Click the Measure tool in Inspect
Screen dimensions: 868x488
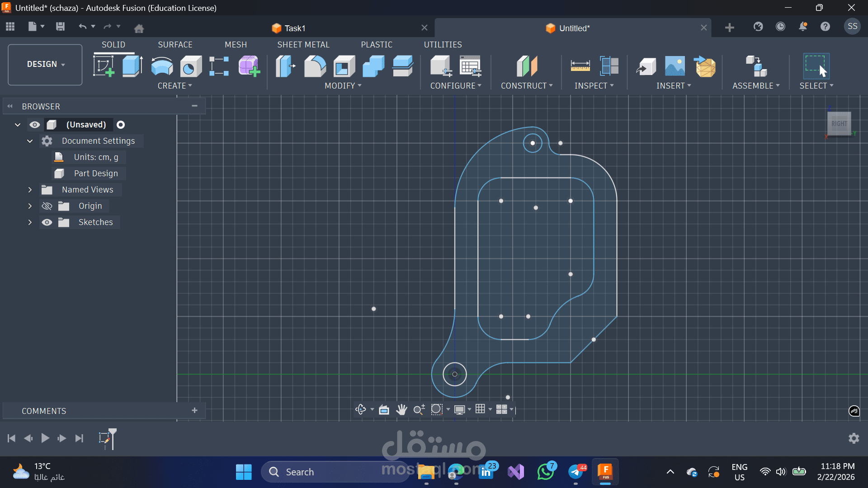[x=580, y=66]
